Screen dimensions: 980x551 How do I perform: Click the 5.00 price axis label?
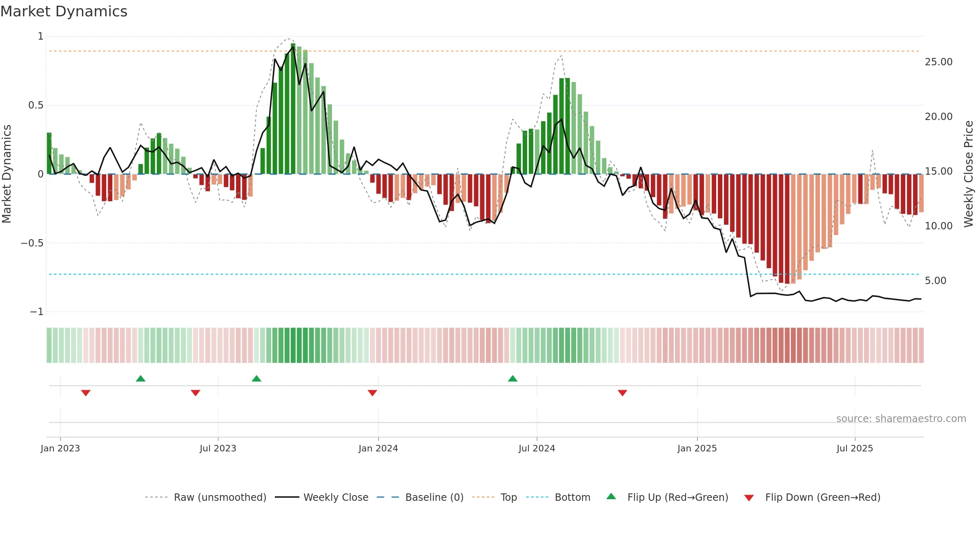935,280
